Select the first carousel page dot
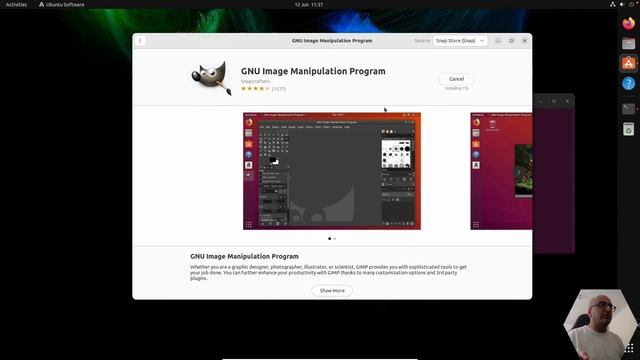 329,238
